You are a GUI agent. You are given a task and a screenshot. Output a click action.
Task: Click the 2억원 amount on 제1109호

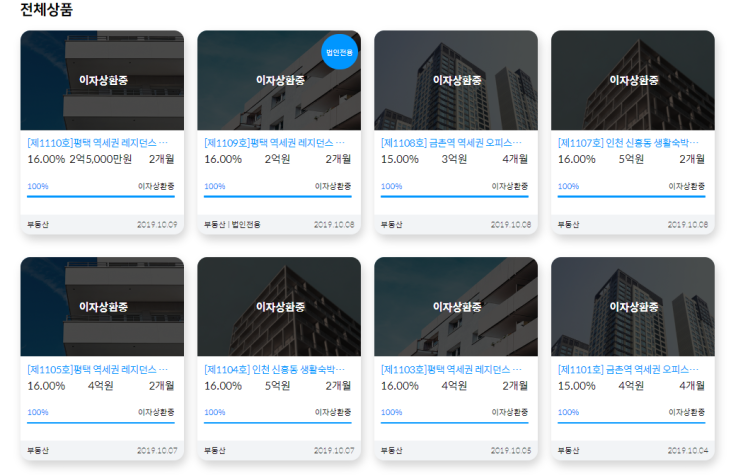click(277, 159)
